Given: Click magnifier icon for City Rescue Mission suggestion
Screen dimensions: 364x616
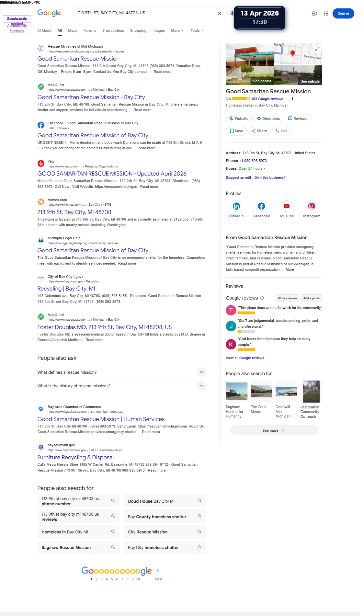Looking at the screenshot, I should (199, 532).
